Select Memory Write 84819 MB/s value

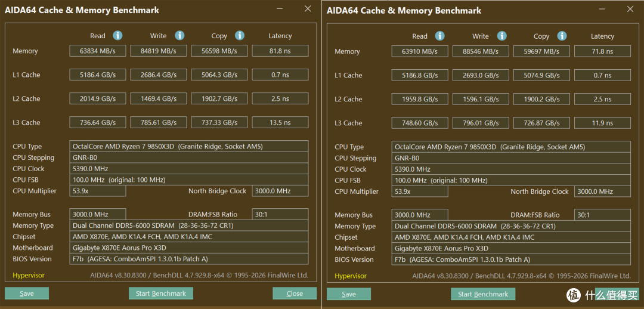pos(159,51)
